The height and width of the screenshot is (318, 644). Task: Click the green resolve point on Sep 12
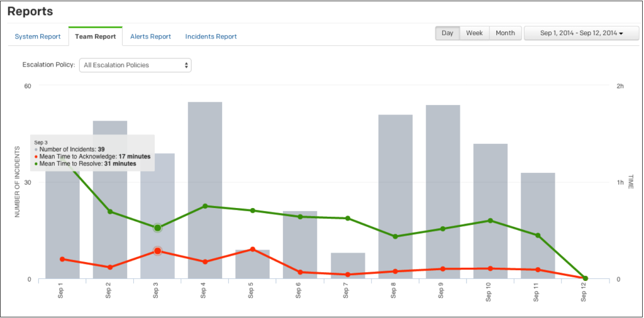tap(585, 278)
